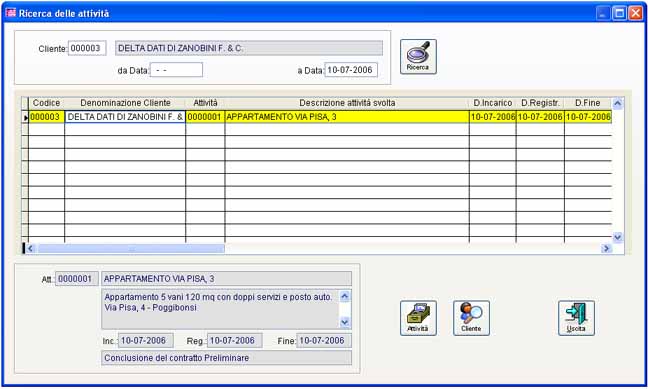Click the row's D.Incarico date cell
Screen dimensions: 648x389
(x=493, y=117)
